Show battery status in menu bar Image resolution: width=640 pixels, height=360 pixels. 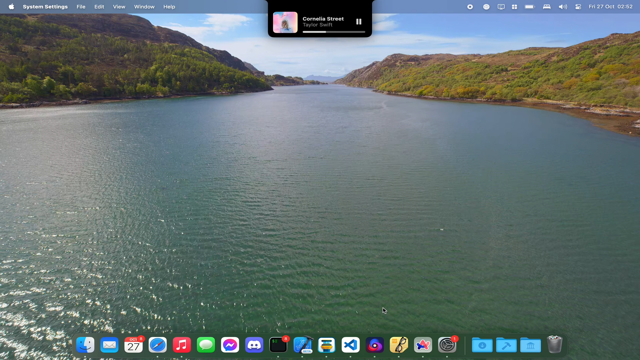(530, 7)
